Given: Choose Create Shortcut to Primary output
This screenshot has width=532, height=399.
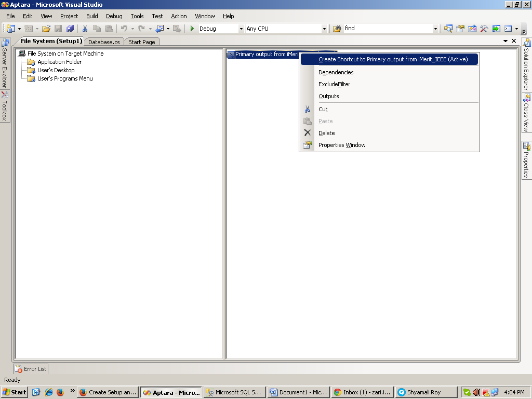Looking at the screenshot, I should pyautogui.click(x=390, y=59).
